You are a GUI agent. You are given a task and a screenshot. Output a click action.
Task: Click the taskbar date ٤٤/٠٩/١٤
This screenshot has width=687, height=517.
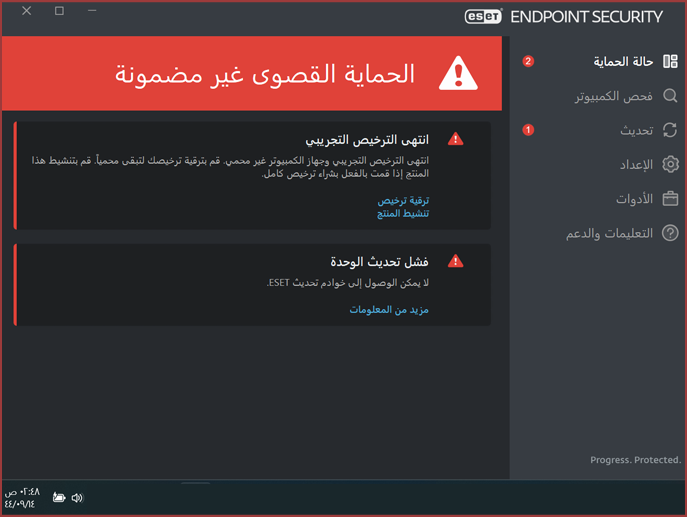coord(19,504)
